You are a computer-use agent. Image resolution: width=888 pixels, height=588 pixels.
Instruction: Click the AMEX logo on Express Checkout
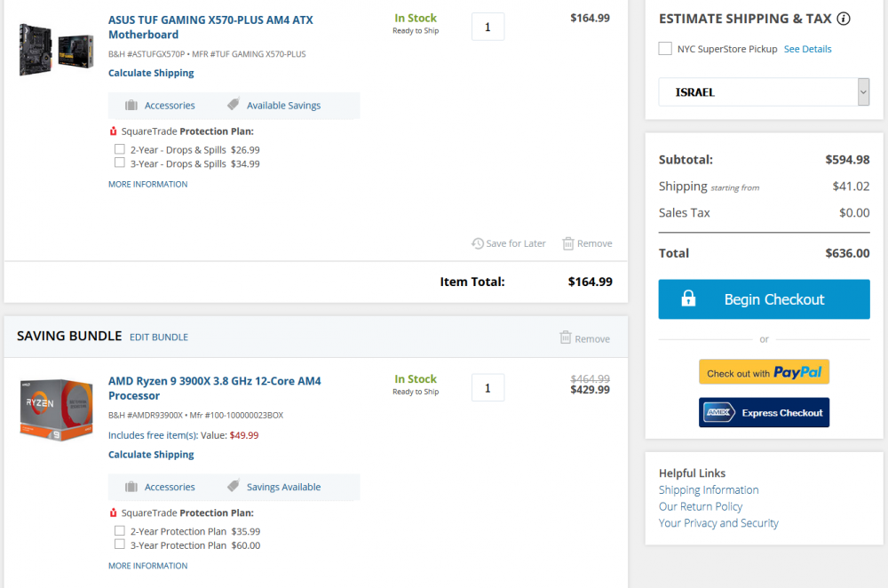[x=719, y=412]
